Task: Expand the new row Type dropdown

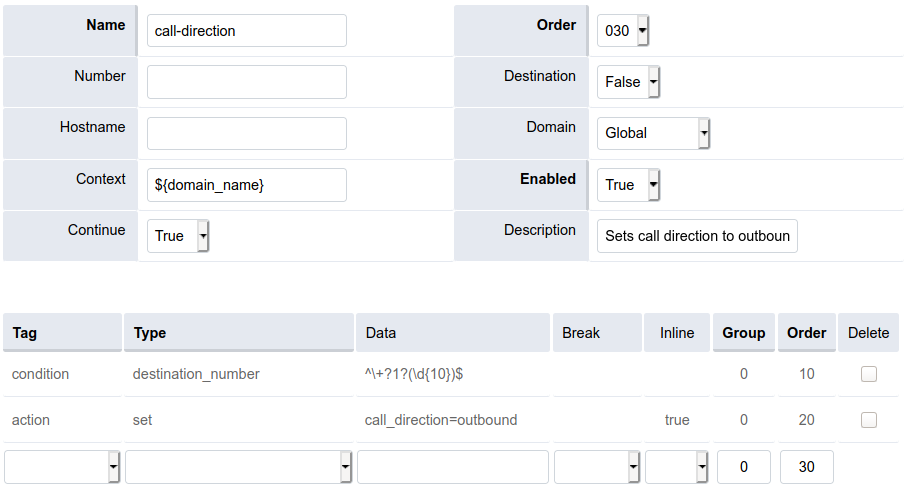Action: click(x=239, y=467)
